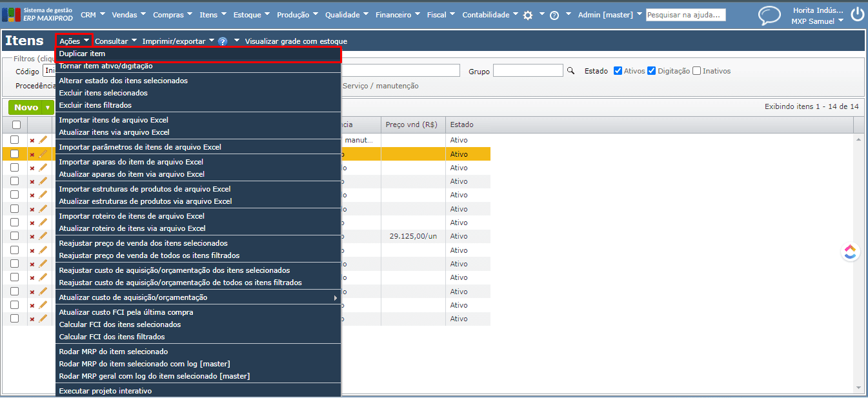Click the power logout icon
Viewport: 868px width, 398px height.
857,14
